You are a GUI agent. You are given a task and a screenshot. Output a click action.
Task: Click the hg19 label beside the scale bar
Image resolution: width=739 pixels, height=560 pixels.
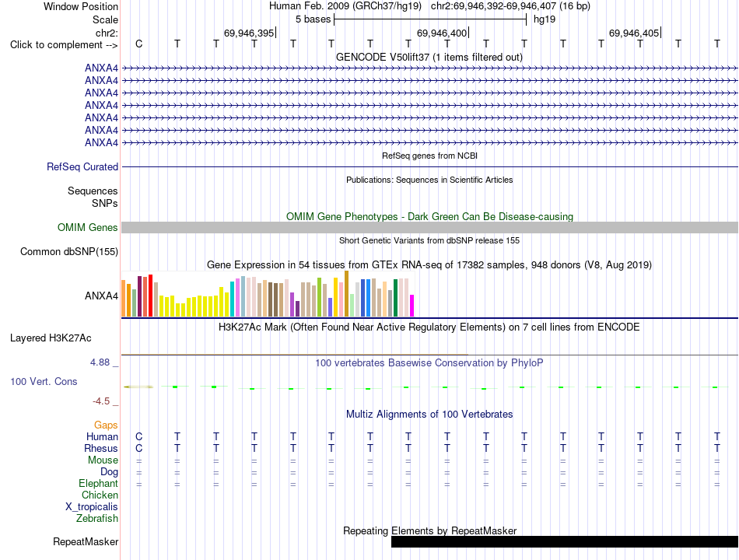[545, 19]
